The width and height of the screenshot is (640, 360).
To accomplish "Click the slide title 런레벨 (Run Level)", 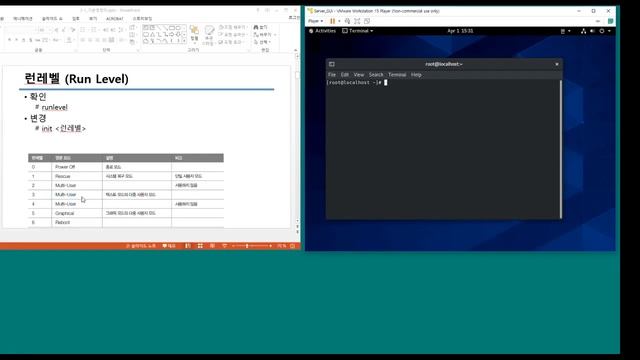I will click(76, 78).
